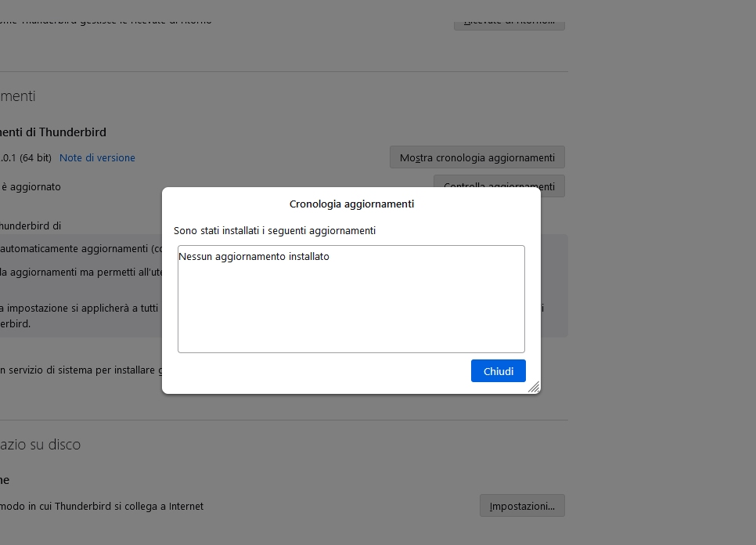
Task: Click 'Sono stati installati i seguenti aggiornamenti' text
Action: (275, 230)
